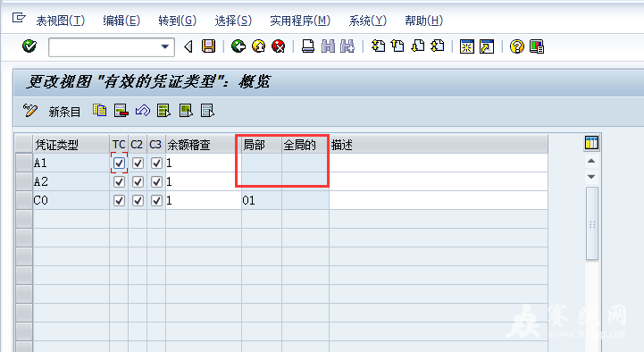Toggle TC checkbox in row C0
This screenshot has height=352, width=644.
click(x=119, y=200)
